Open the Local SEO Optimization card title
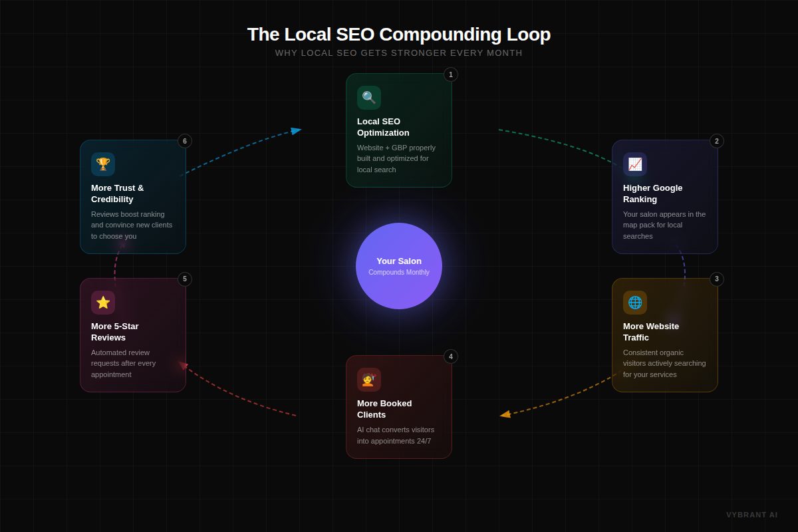This screenshot has width=798, height=532. coord(383,127)
